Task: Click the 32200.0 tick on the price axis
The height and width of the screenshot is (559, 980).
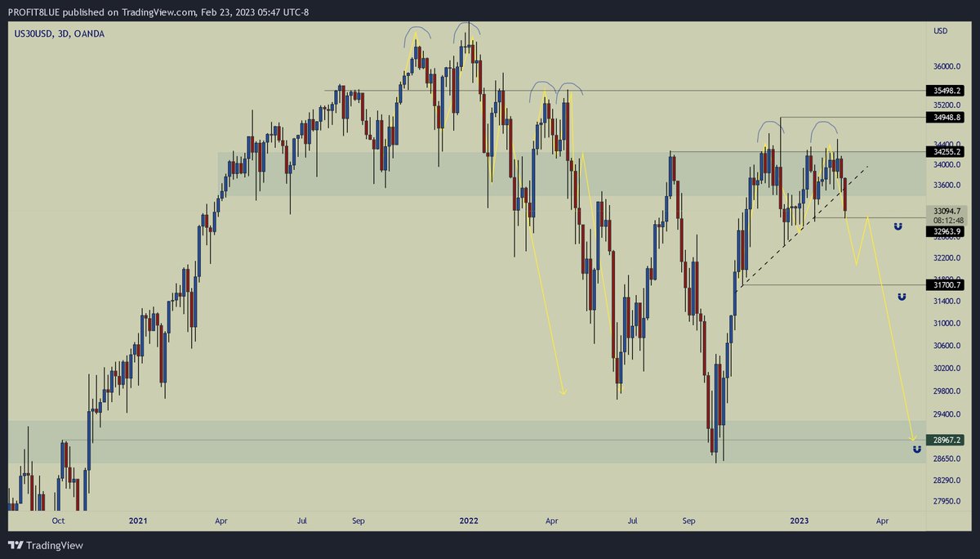Action: [x=947, y=257]
